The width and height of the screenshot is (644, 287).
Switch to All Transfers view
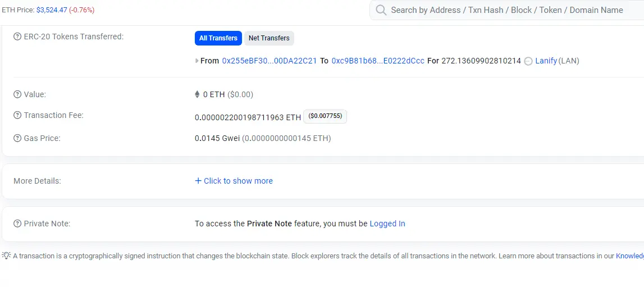click(x=218, y=38)
